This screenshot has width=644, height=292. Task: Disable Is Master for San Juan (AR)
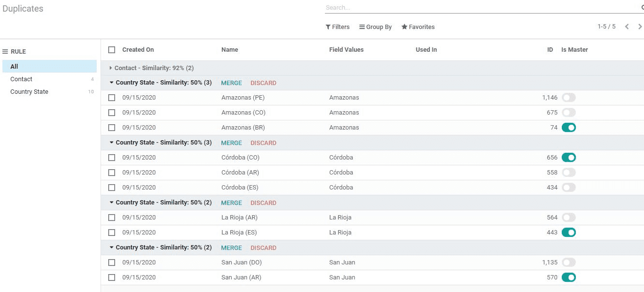pos(569,277)
